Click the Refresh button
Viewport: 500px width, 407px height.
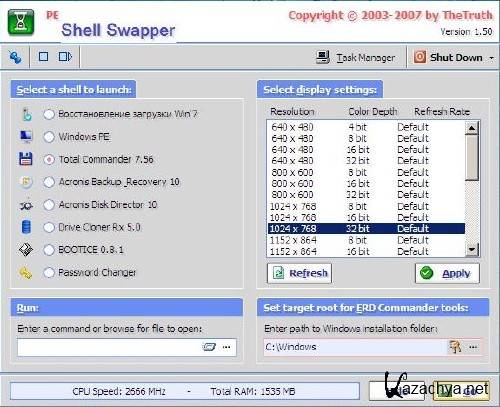(299, 273)
